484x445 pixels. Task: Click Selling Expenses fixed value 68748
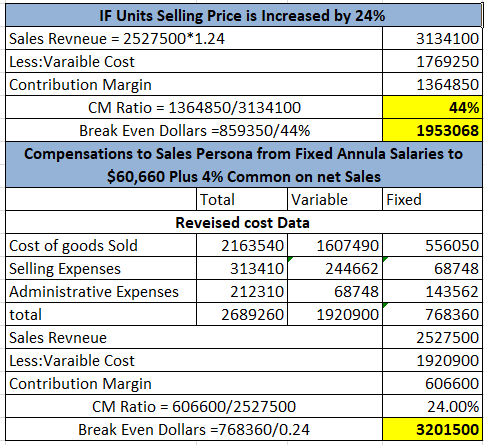coord(432,268)
